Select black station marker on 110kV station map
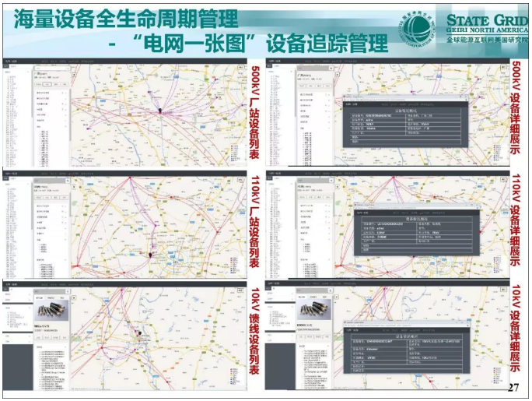Viewport: 532px width, 401px height. point(151,255)
